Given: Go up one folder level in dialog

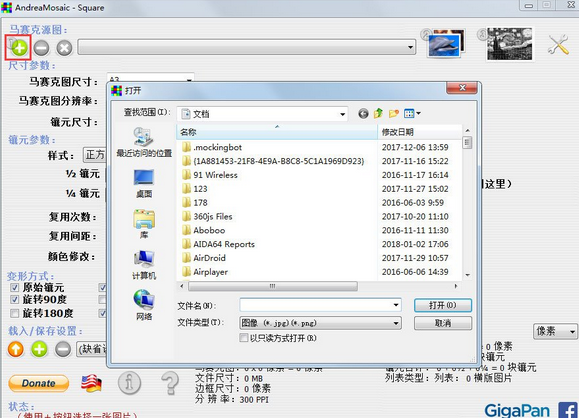Looking at the screenshot, I should click(x=378, y=113).
